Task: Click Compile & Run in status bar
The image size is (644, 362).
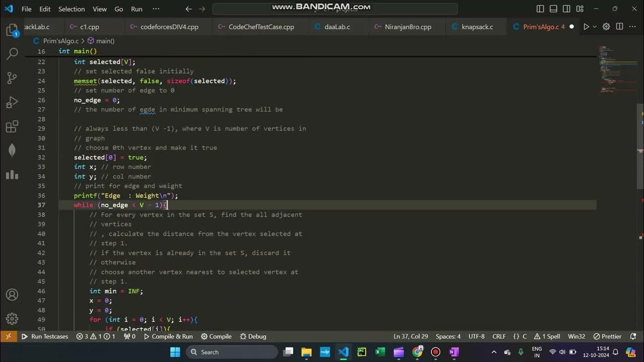Action: [x=168, y=336]
